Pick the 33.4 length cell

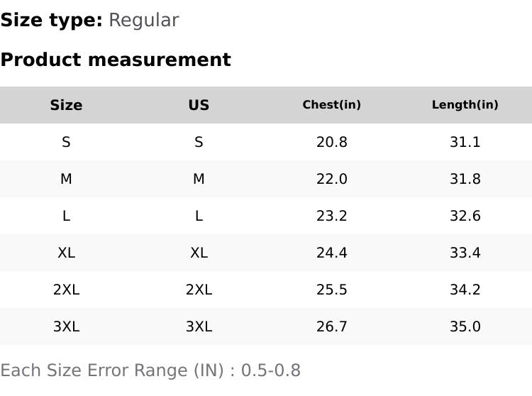(465, 253)
